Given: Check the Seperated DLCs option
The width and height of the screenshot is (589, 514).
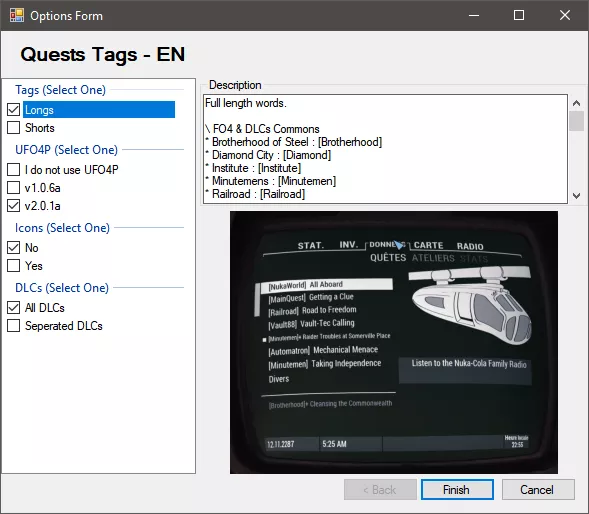Looking at the screenshot, I should tap(14, 326).
